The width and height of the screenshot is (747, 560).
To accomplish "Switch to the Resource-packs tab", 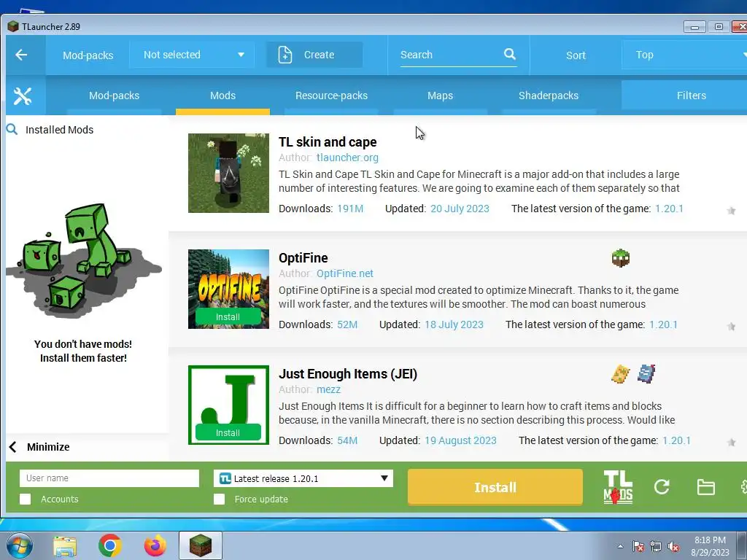I will click(x=332, y=96).
